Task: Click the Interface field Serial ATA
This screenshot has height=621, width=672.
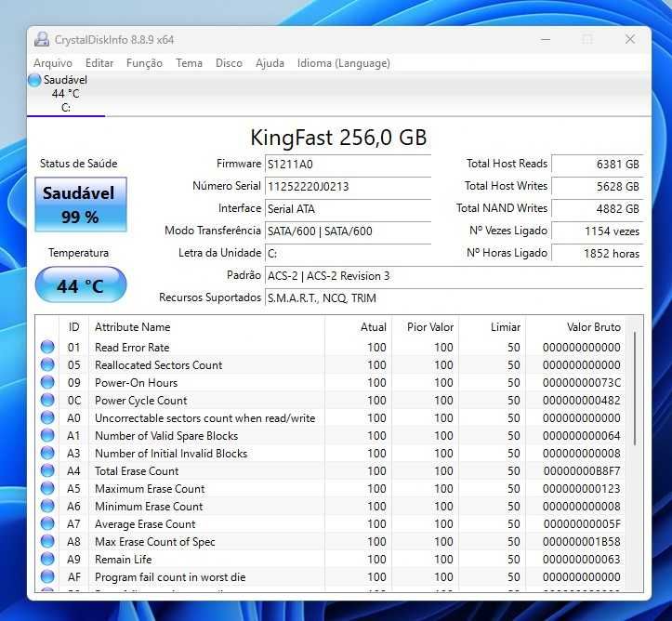Action: click(x=348, y=209)
